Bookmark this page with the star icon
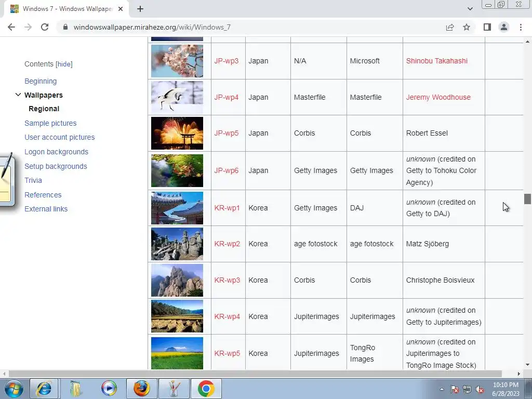Screen dimensions: 532x399 tap(467, 27)
